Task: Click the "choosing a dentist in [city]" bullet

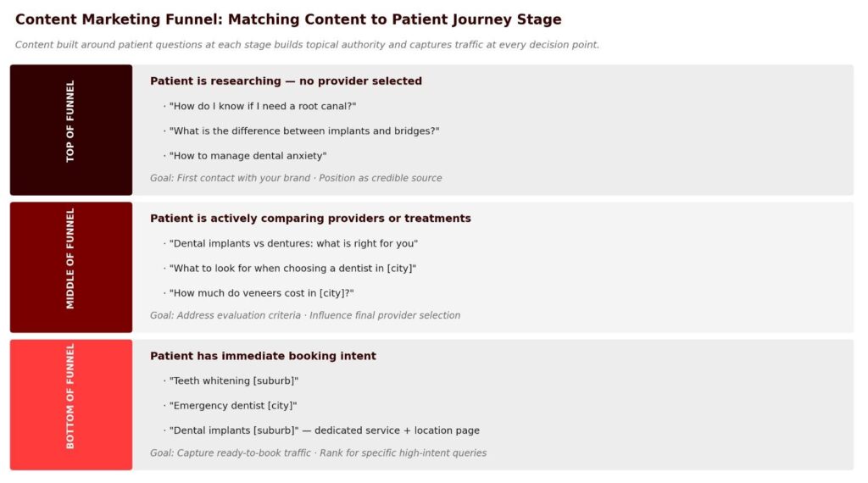Action: (292, 269)
